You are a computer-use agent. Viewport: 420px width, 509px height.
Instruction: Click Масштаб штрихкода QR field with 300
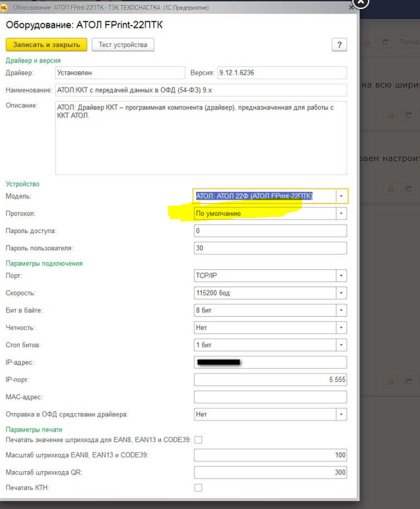point(270,472)
